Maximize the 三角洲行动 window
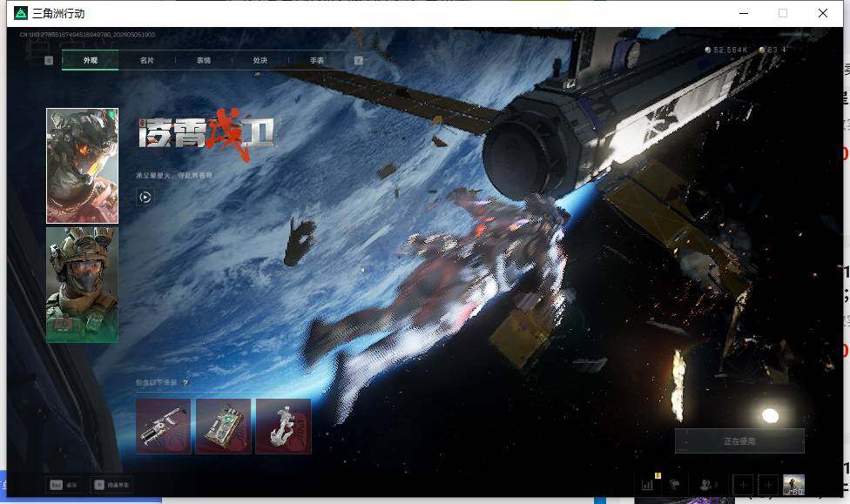Screen dimensions: 850x504 [x=783, y=13]
